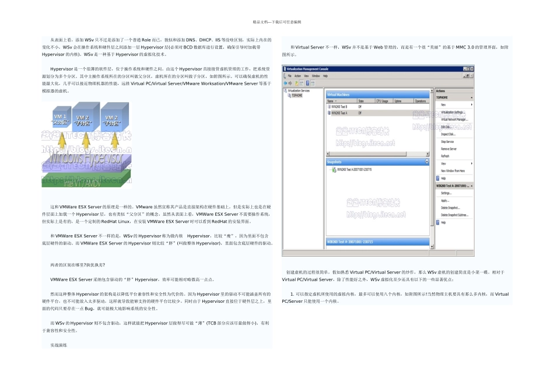
Task: Click the WIN2K8 Test B machine icon
Action: [x=329, y=106]
